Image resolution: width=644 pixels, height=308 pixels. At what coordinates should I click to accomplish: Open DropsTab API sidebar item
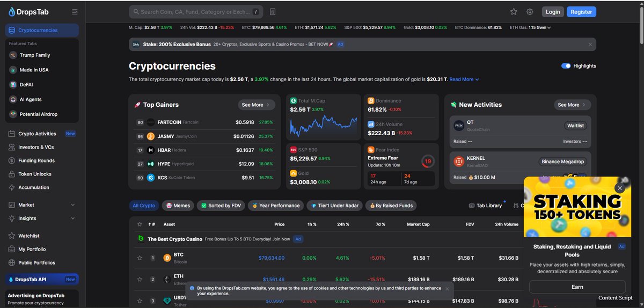point(42,280)
